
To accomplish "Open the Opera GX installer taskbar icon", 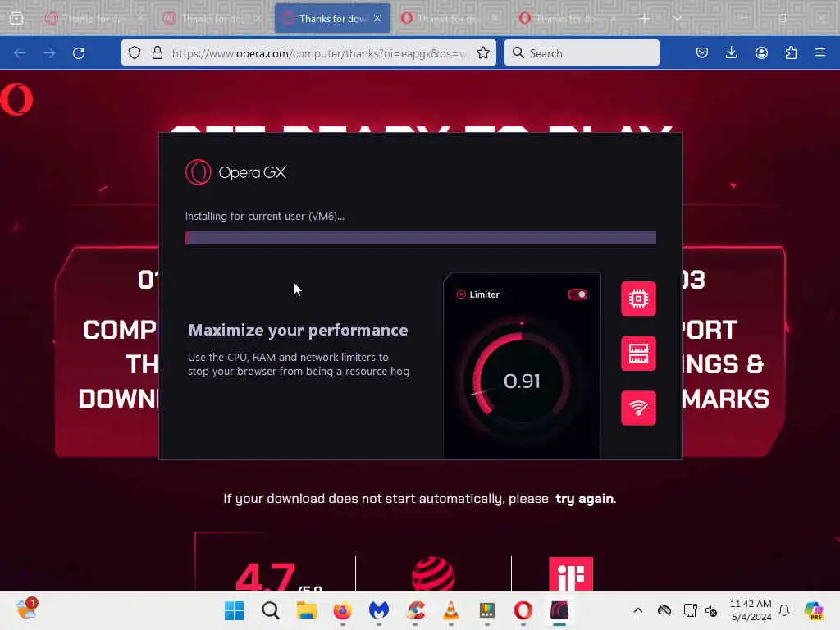I will coord(559,610).
